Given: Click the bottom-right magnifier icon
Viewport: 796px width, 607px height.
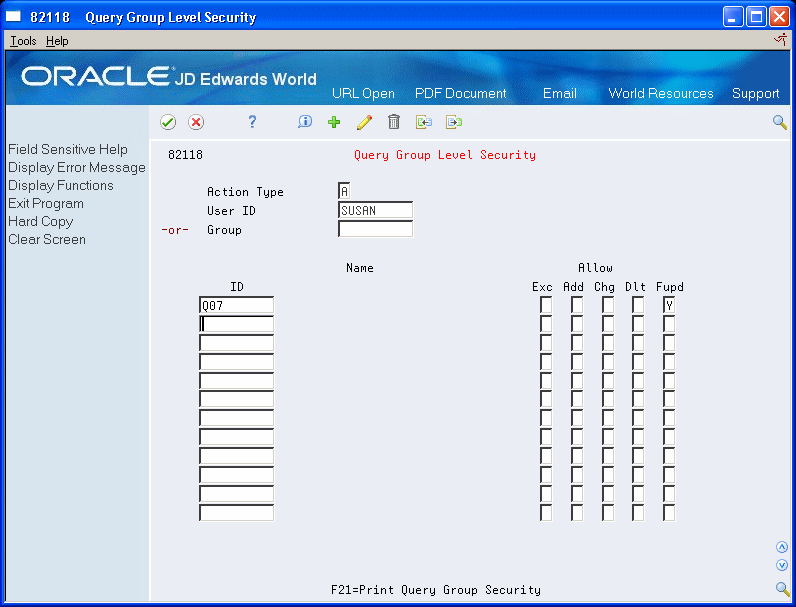Looking at the screenshot, I should (x=782, y=589).
